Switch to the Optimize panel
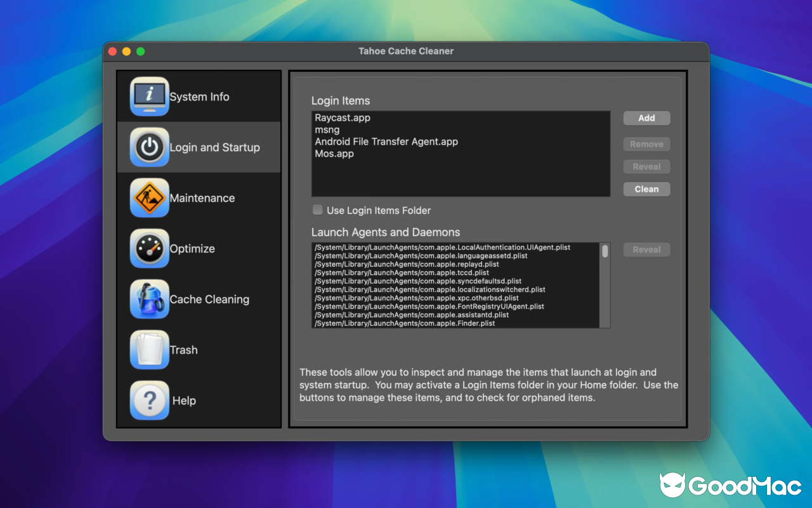Image resolution: width=812 pixels, height=508 pixels. tap(199, 248)
